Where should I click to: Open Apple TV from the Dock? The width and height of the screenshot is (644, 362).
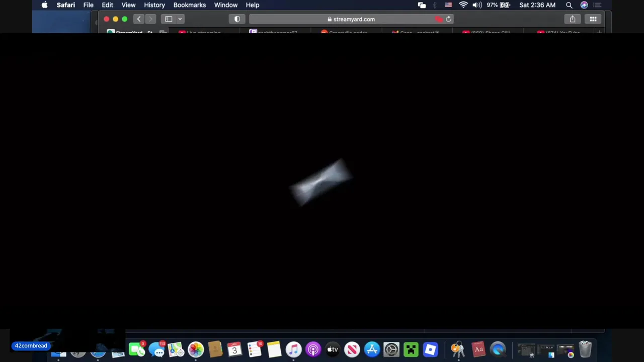(333, 349)
